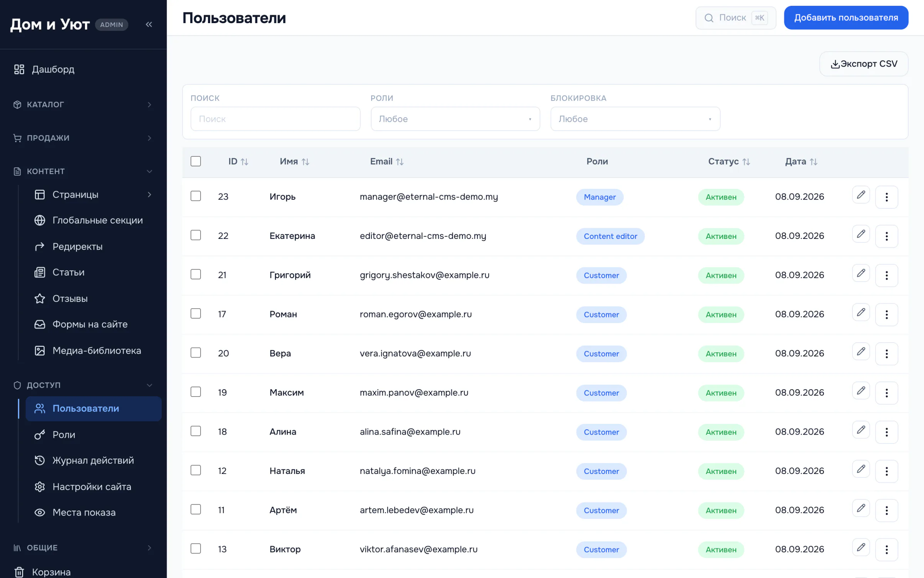Click the Поиск filter input field

click(x=275, y=119)
